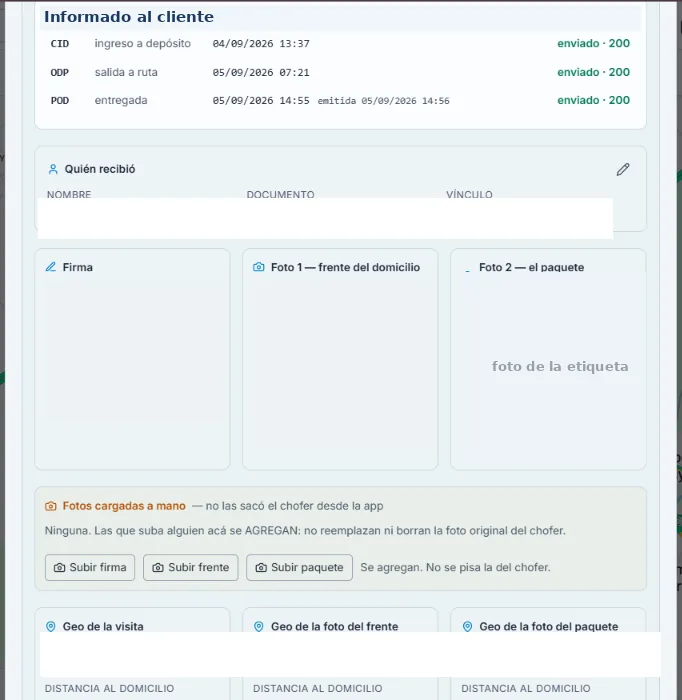The height and width of the screenshot is (700, 682).
Task: Click the 'Geo de la foto del frente' title
Action: pyautogui.click(x=334, y=626)
